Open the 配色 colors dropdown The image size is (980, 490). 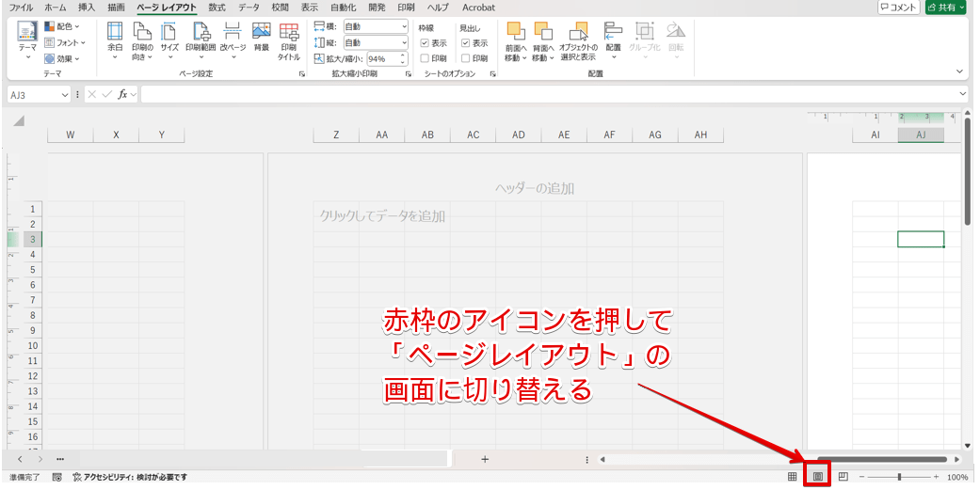pyautogui.click(x=62, y=26)
